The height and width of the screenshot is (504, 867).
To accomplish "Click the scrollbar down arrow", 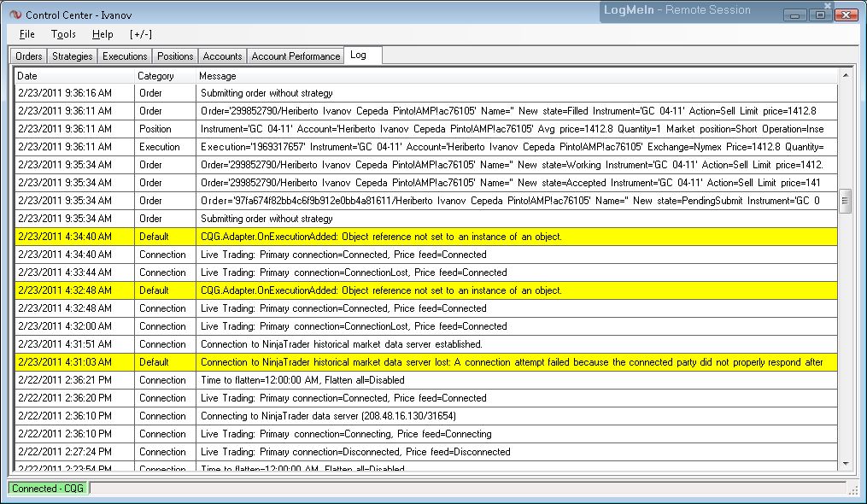I will pyautogui.click(x=845, y=464).
